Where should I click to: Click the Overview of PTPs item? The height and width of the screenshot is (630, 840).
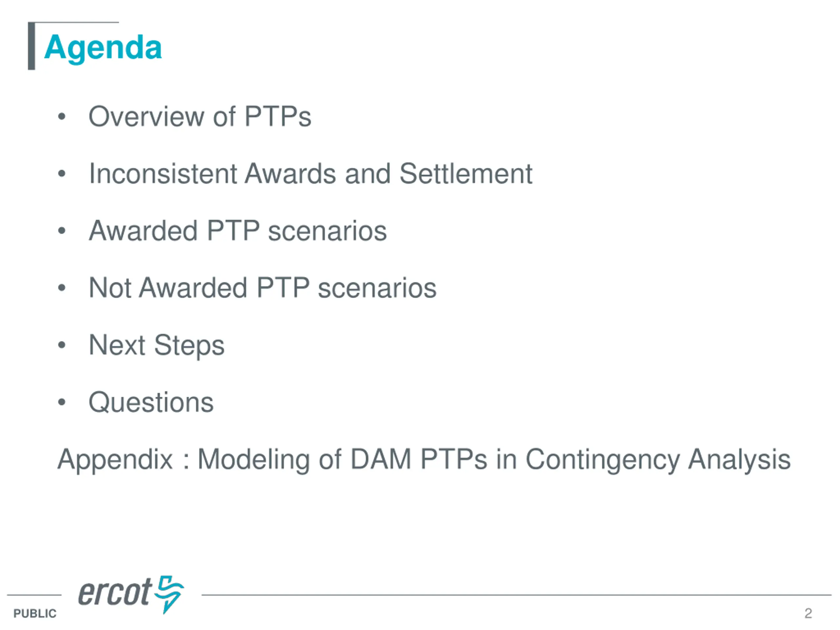pyautogui.click(x=200, y=116)
